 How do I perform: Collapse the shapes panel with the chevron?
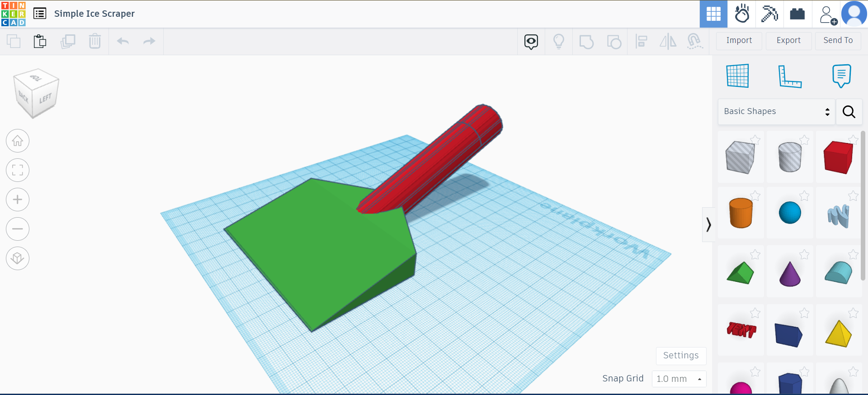(708, 224)
